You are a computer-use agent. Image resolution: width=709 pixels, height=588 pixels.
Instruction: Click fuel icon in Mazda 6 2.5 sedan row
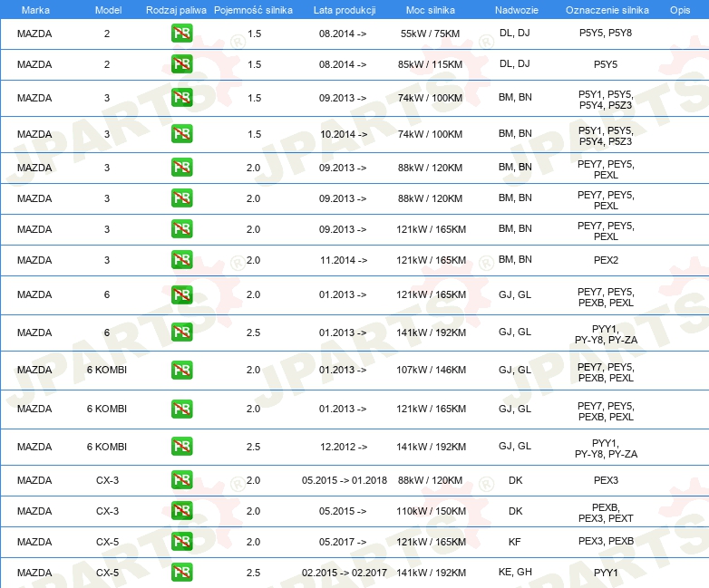pos(181,333)
